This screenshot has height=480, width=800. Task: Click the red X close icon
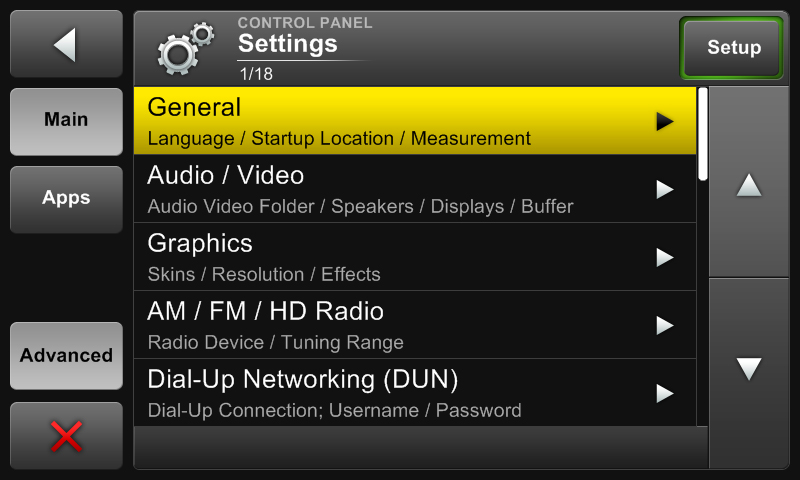pyautogui.click(x=66, y=436)
